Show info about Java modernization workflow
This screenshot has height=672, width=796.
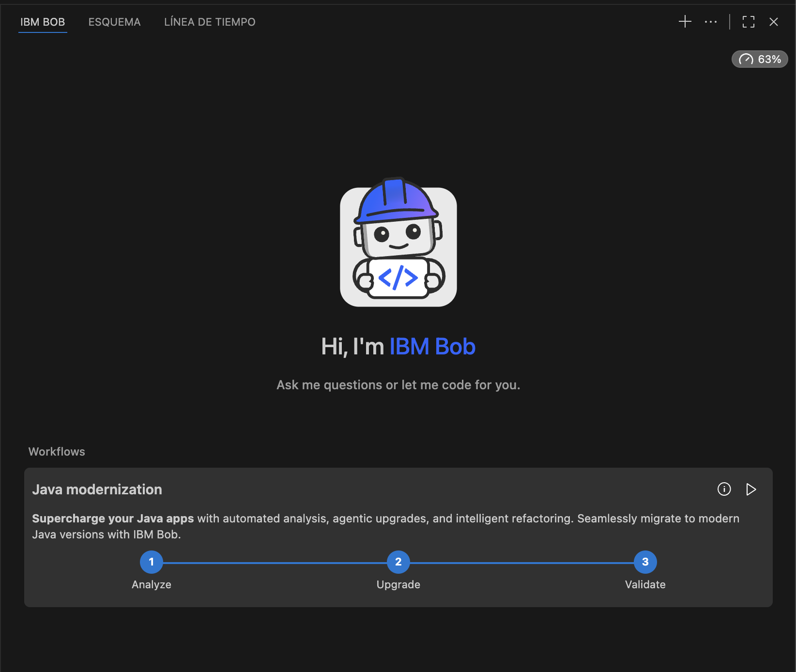[724, 489]
